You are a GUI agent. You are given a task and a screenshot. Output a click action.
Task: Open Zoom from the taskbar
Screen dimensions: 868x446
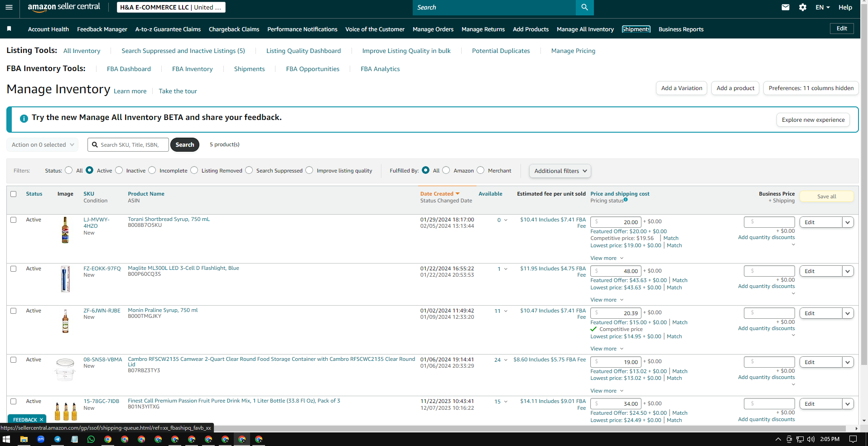pos(41,439)
